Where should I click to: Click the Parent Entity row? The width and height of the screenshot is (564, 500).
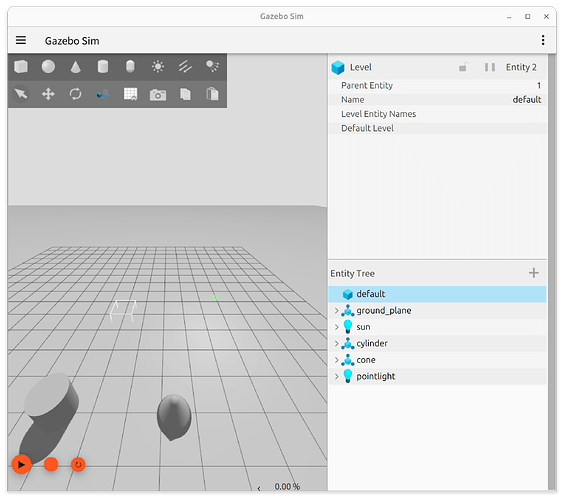point(437,85)
